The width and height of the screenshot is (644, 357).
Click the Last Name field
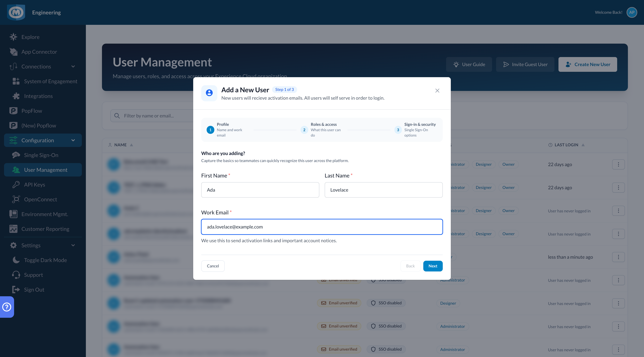click(384, 190)
